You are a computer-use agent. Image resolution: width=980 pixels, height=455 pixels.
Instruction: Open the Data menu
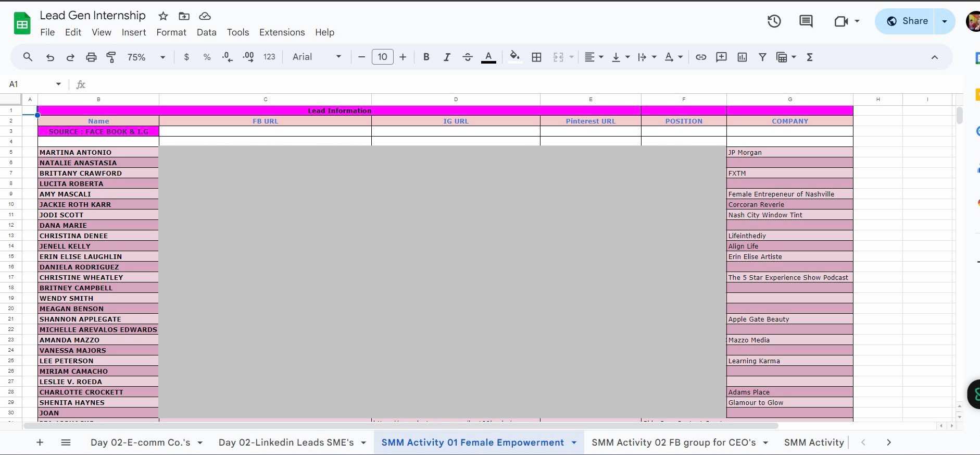click(207, 32)
